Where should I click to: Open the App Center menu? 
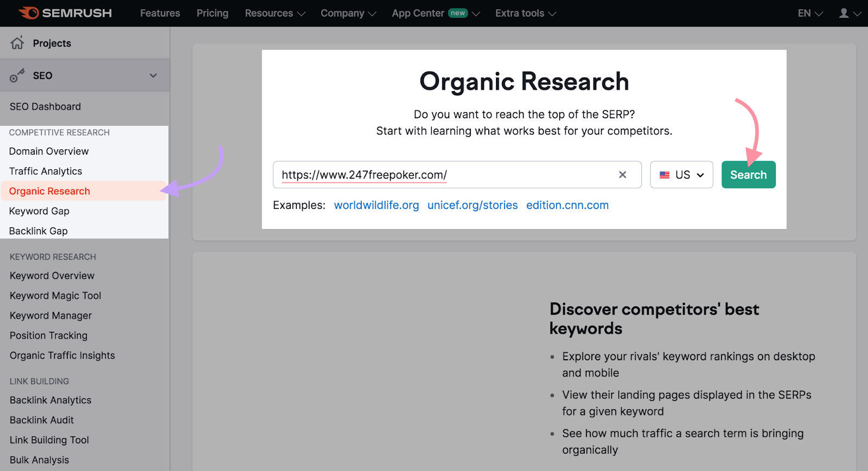(436, 13)
